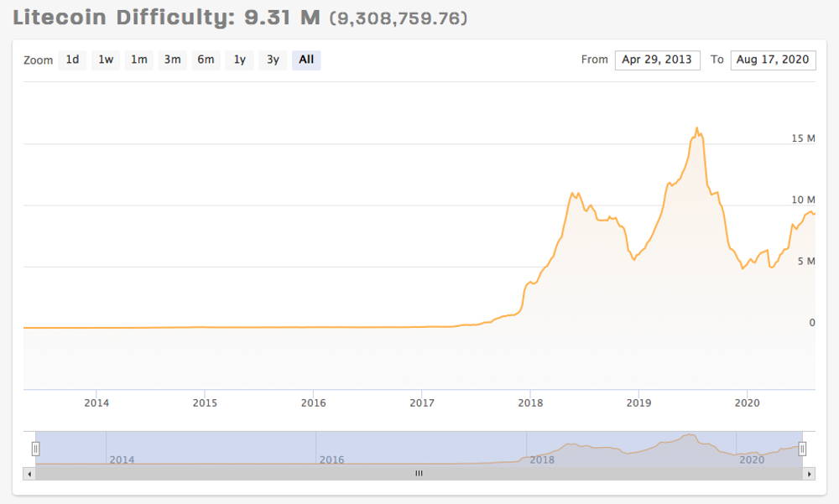Viewport: 839px width, 504px height.
Task: Click the scrollbar right arrow
Action: (809, 474)
